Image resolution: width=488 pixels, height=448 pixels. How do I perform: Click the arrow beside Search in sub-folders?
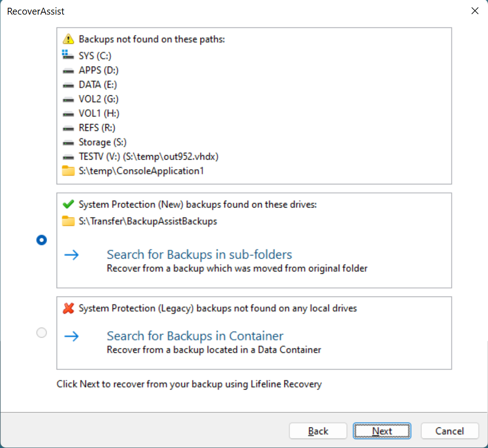(72, 255)
